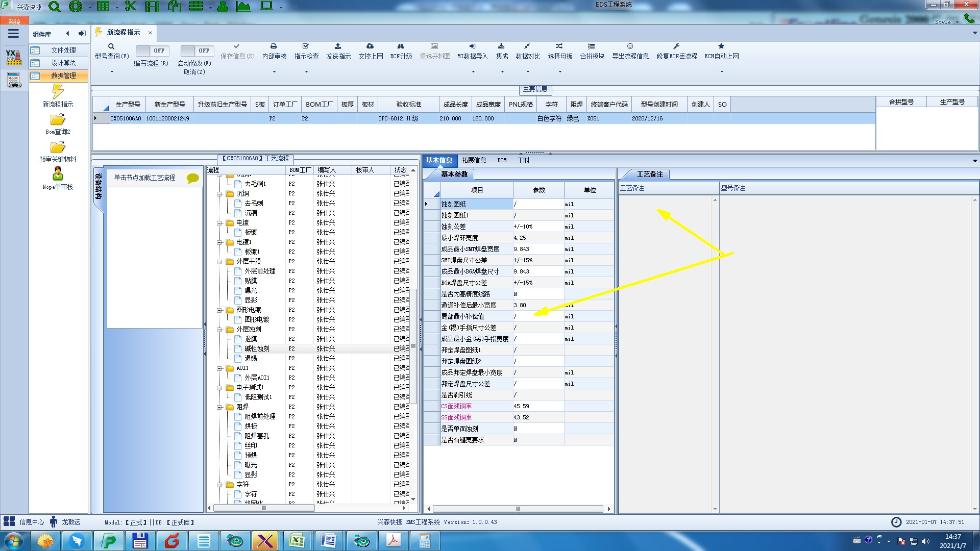Click 蚀刻公差 parameter value field
The width and height of the screenshot is (980, 551).
click(x=538, y=227)
